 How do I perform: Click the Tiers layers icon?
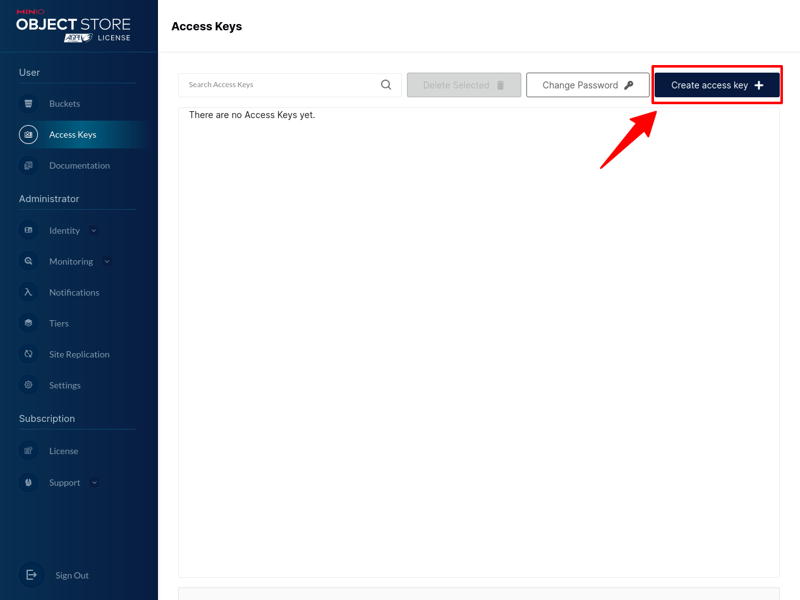pyautogui.click(x=28, y=324)
